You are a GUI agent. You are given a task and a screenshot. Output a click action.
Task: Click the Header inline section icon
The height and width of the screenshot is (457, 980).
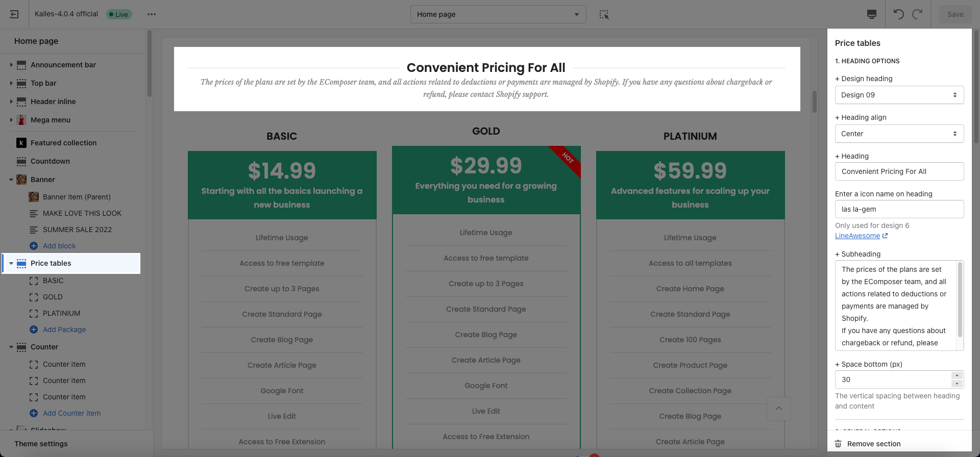pyautogui.click(x=21, y=101)
